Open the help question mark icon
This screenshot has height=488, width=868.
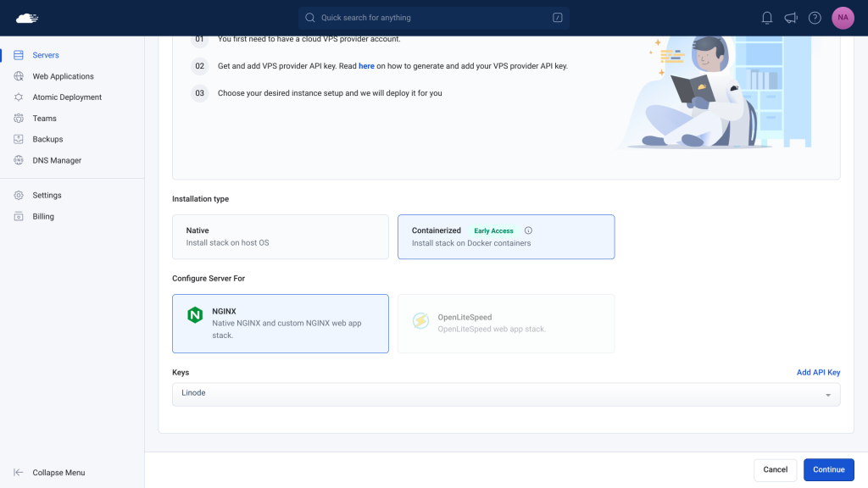point(815,18)
